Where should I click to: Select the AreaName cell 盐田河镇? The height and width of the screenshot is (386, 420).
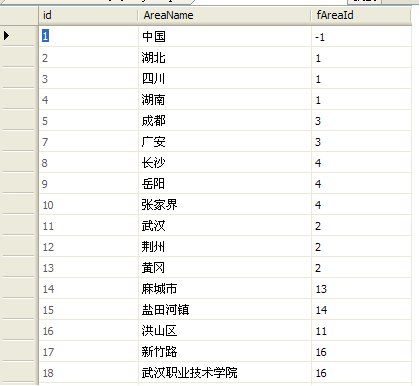[x=225, y=310]
